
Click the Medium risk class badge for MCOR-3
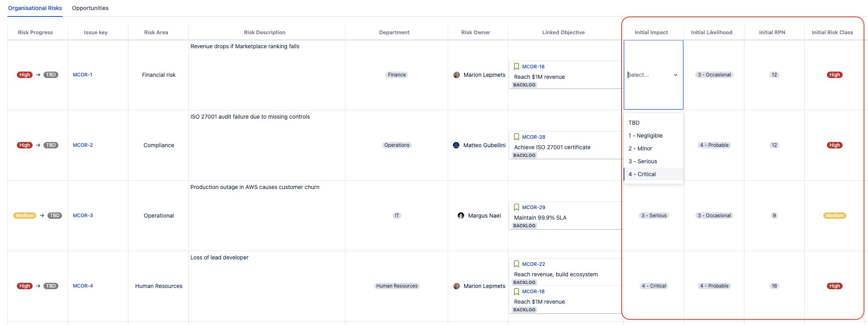tap(835, 216)
